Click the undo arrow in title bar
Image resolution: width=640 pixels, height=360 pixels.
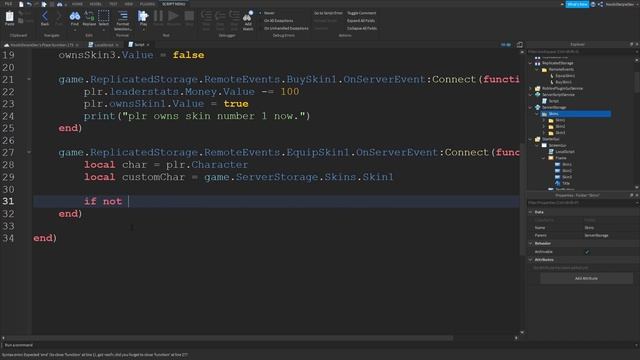29,4
